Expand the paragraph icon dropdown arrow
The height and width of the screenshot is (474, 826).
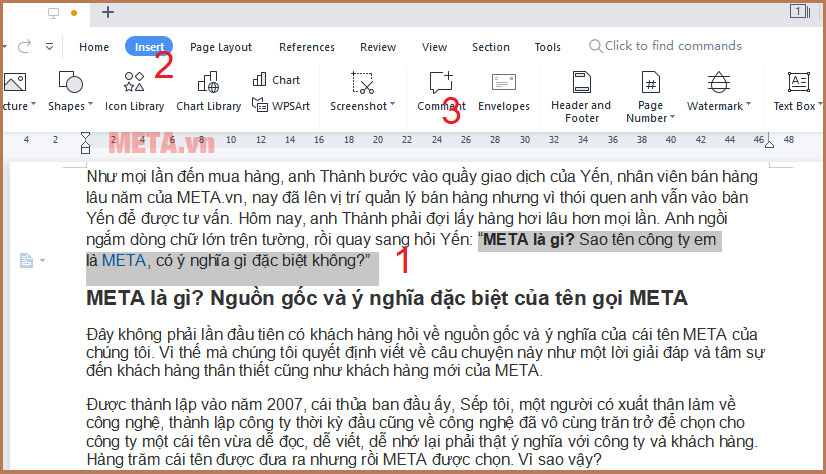[42, 260]
